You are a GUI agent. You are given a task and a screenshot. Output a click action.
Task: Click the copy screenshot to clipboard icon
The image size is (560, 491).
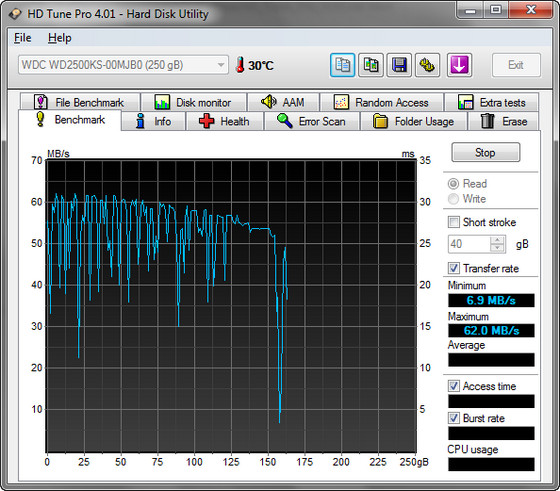(371, 65)
